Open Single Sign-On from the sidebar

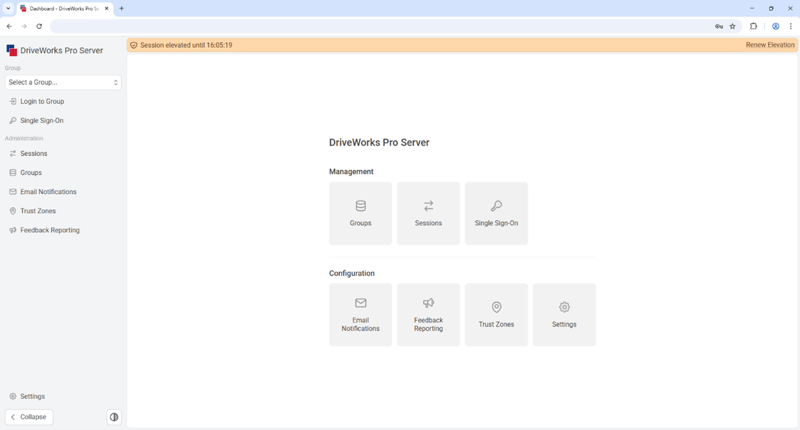point(63,120)
